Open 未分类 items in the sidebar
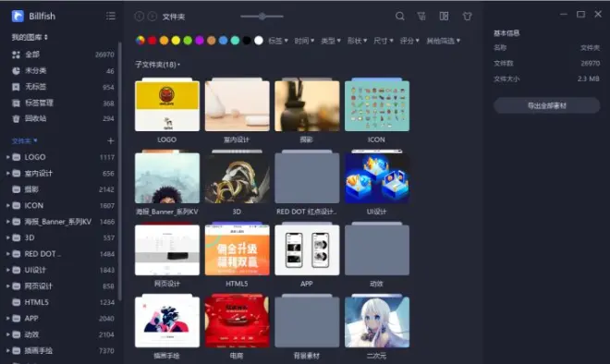The width and height of the screenshot is (610, 364). pyautogui.click(x=63, y=71)
